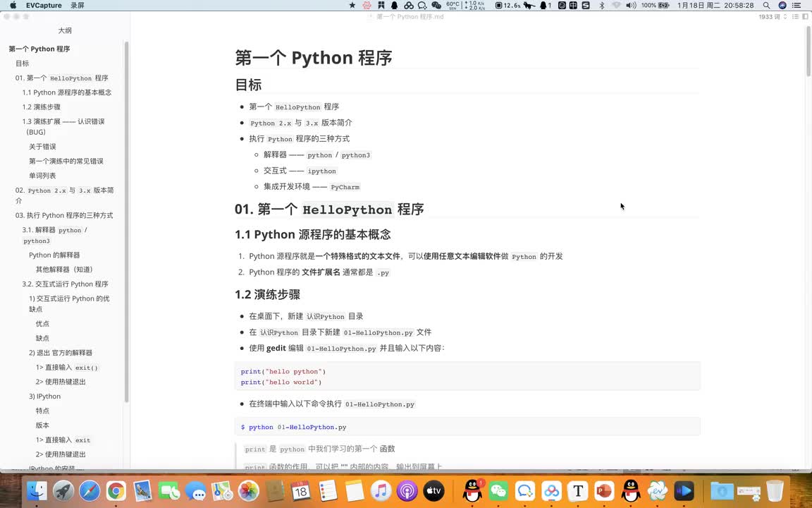Screen dimensions: 812x508
Task: Click the 1.2 演练步骤 heading in document
Action: [268, 294]
